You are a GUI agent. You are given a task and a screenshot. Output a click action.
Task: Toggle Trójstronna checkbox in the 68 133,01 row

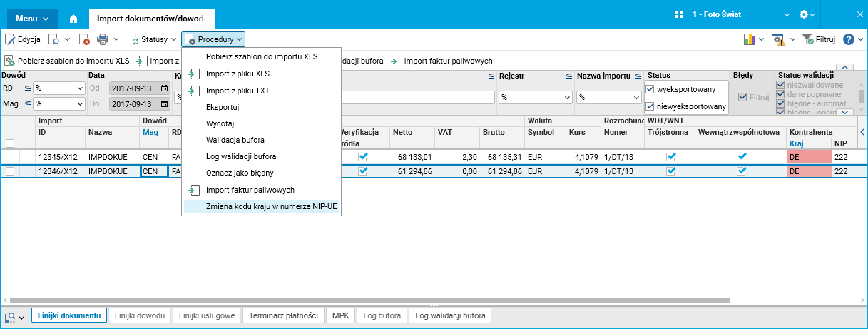click(x=670, y=157)
